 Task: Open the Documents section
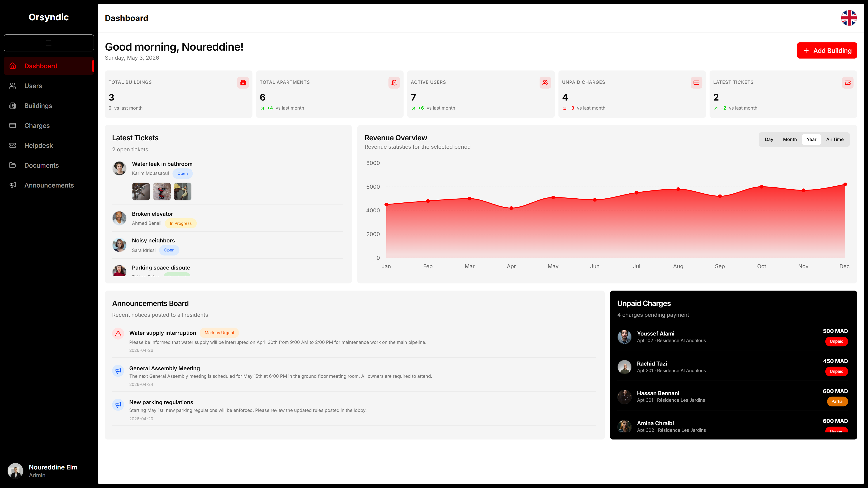[x=49, y=165]
